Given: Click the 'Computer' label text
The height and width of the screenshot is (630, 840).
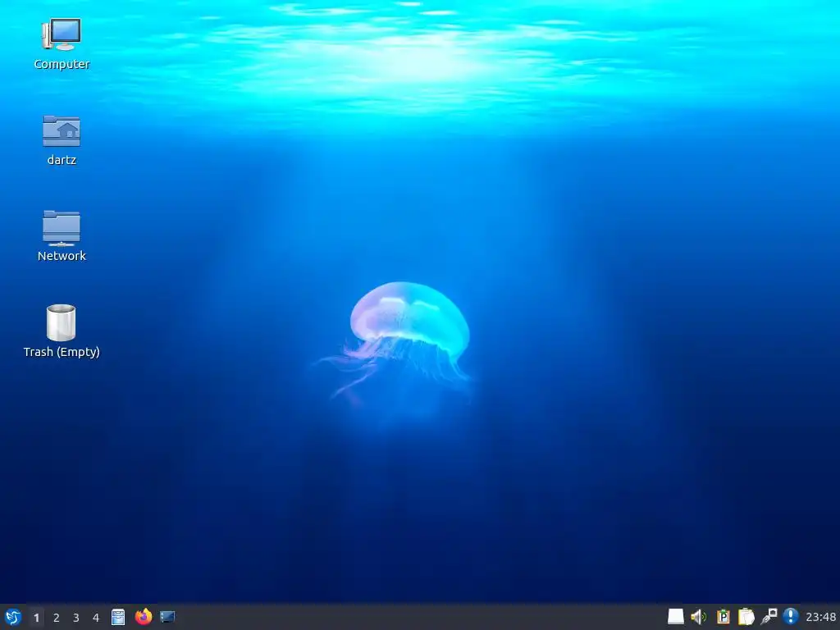Looking at the screenshot, I should pyautogui.click(x=62, y=64).
